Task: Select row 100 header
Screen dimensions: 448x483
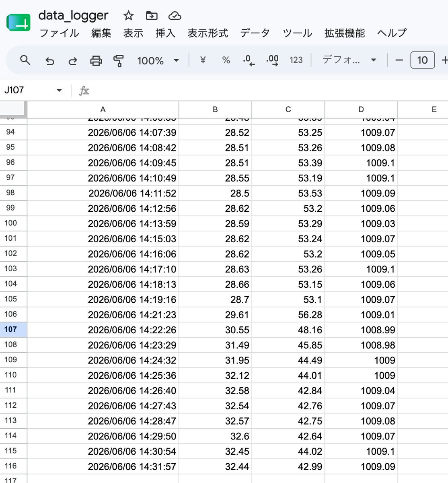Action: pyautogui.click(x=13, y=223)
